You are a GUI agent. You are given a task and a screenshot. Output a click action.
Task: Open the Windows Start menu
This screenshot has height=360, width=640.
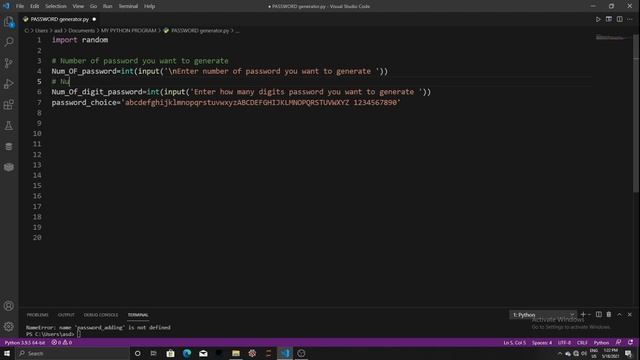point(7,353)
